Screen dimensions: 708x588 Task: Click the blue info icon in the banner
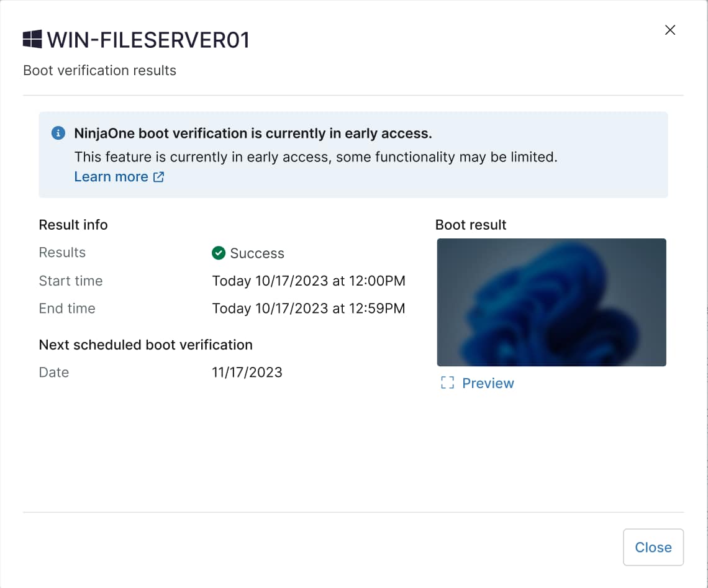58,133
